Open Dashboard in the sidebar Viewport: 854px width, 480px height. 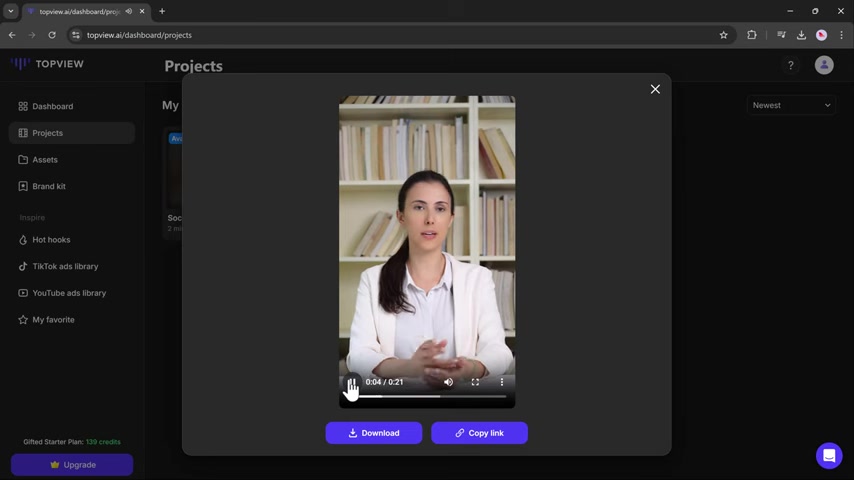pos(71,106)
